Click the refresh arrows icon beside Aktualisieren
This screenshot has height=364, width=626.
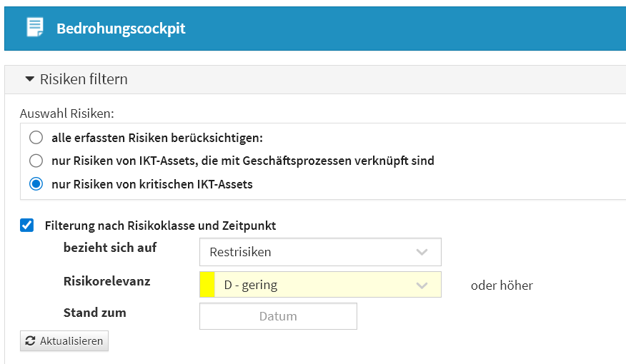tap(30, 341)
